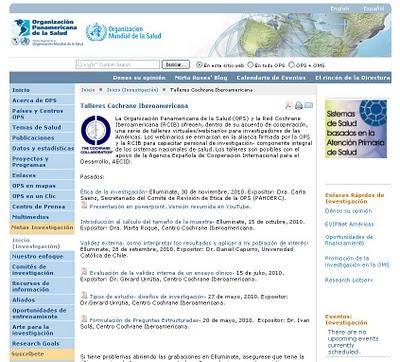Viewport: 400px width, 362px height.
Task: Open Arte para la investigación
Action: click(x=42, y=330)
